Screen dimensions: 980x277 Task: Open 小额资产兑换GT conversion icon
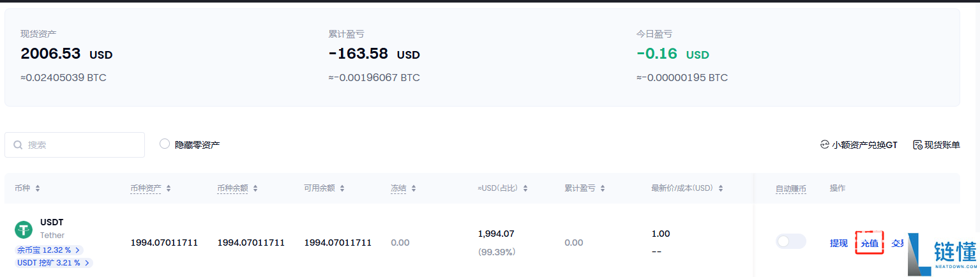coord(824,145)
